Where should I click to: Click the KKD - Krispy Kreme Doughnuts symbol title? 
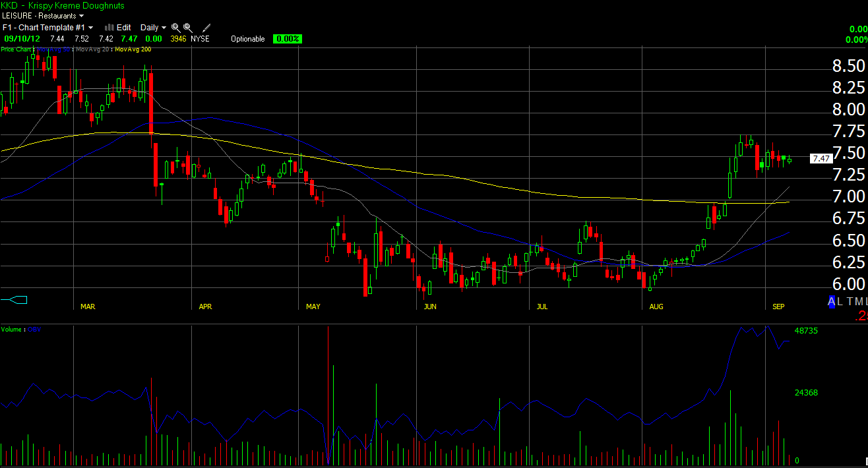pos(63,5)
